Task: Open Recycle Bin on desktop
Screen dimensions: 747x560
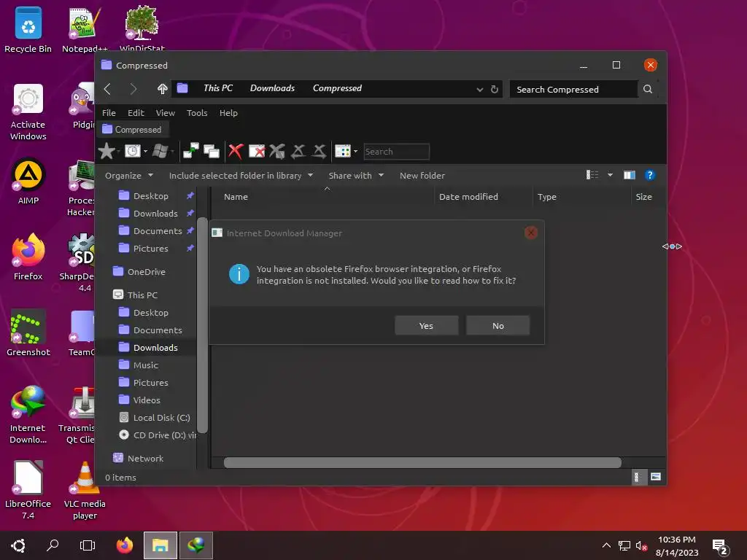Action: 28,29
